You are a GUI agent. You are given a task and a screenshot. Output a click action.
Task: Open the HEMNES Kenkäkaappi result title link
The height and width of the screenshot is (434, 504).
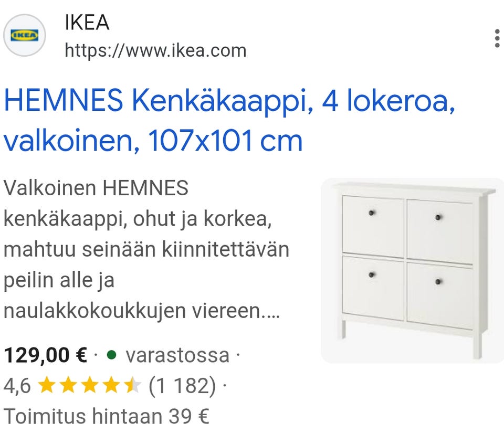click(229, 121)
